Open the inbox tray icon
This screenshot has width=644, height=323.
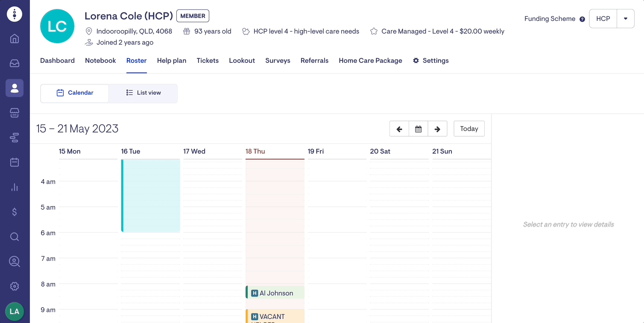[15, 63]
